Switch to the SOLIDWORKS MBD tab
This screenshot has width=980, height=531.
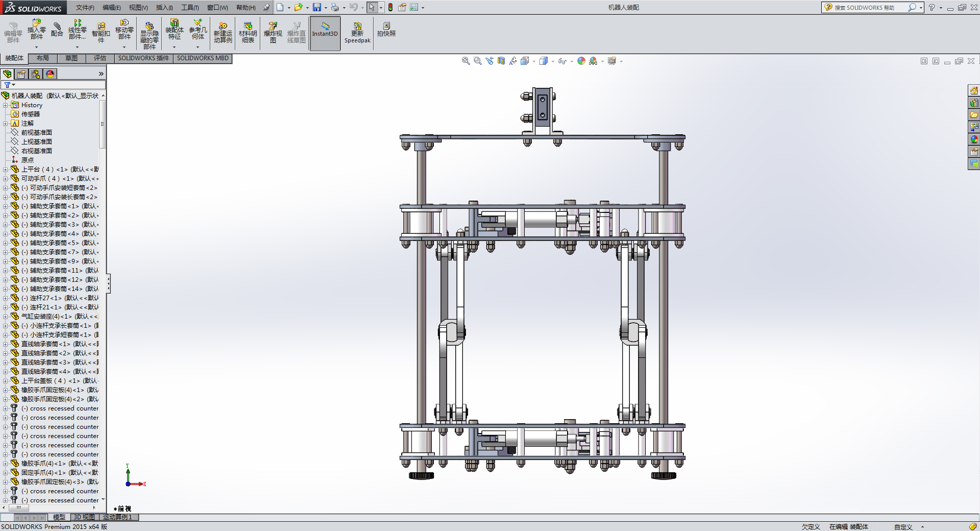coord(203,58)
